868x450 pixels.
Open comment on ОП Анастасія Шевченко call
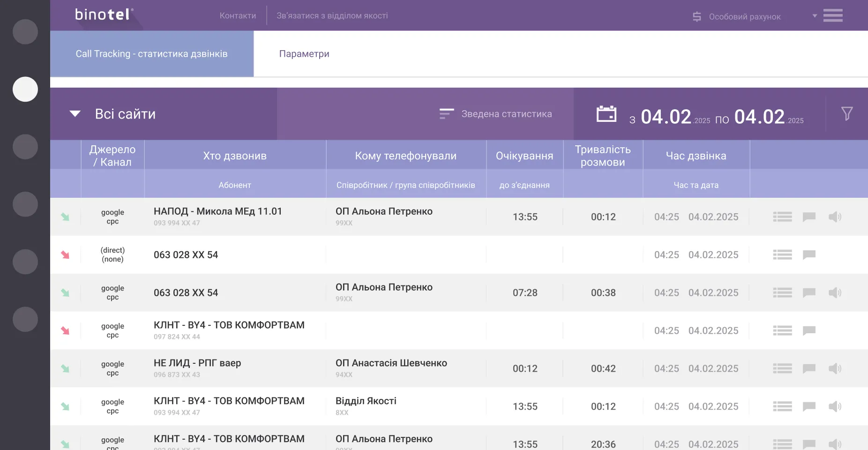pos(809,368)
